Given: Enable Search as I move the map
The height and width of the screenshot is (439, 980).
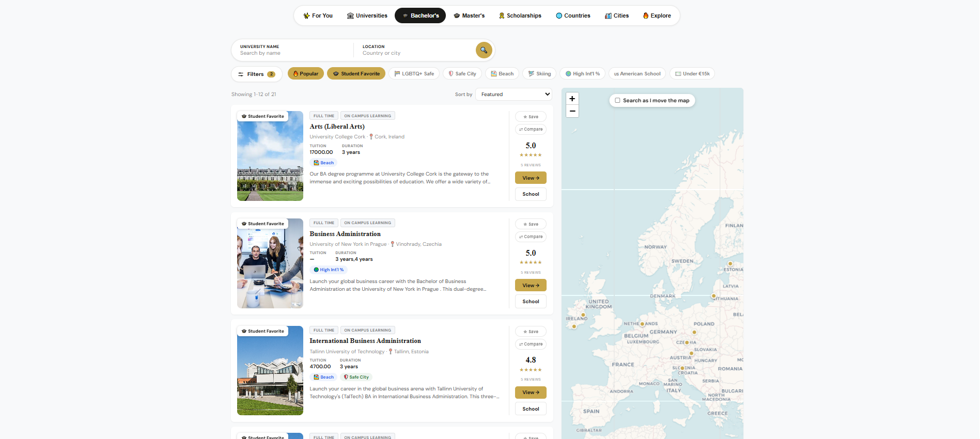Looking at the screenshot, I should pos(617,101).
